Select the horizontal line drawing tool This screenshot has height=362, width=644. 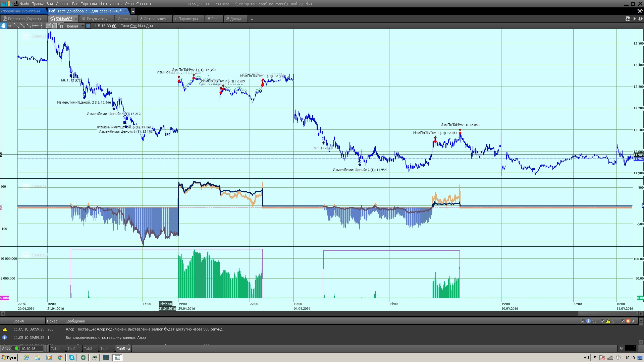(35, 26)
